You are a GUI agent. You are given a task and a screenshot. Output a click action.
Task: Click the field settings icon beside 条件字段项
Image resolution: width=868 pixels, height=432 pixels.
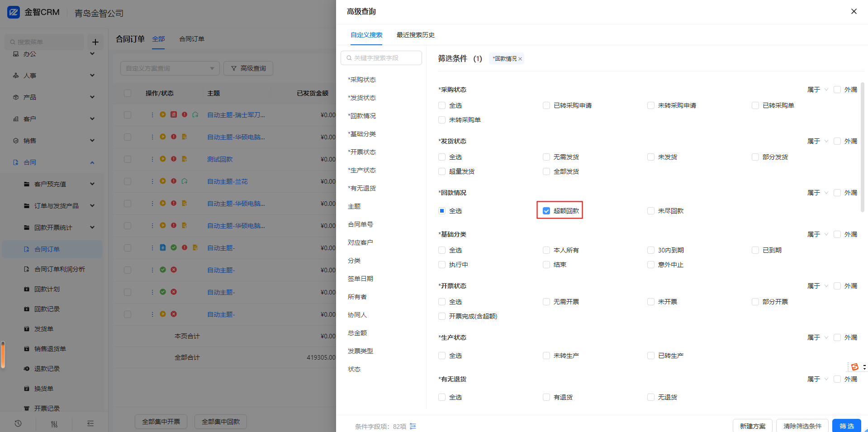413,426
